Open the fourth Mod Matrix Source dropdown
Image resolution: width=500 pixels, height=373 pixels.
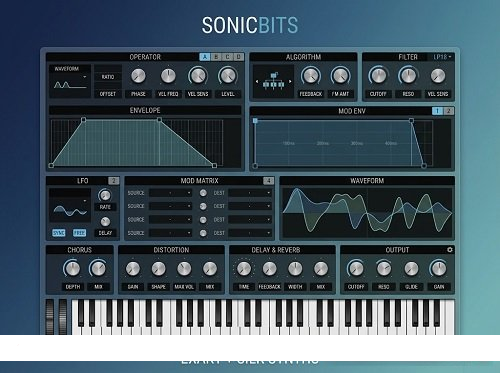pyautogui.click(x=170, y=233)
